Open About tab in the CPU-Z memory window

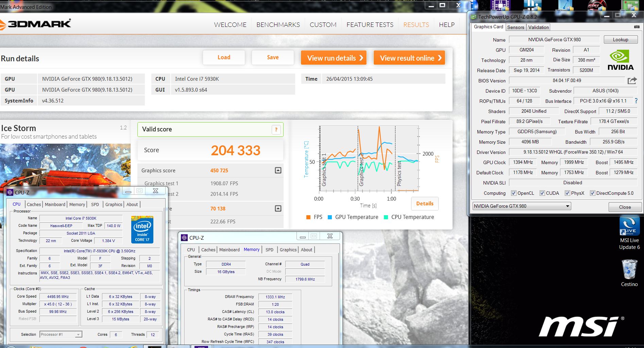pyautogui.click(x=306, y=250)
